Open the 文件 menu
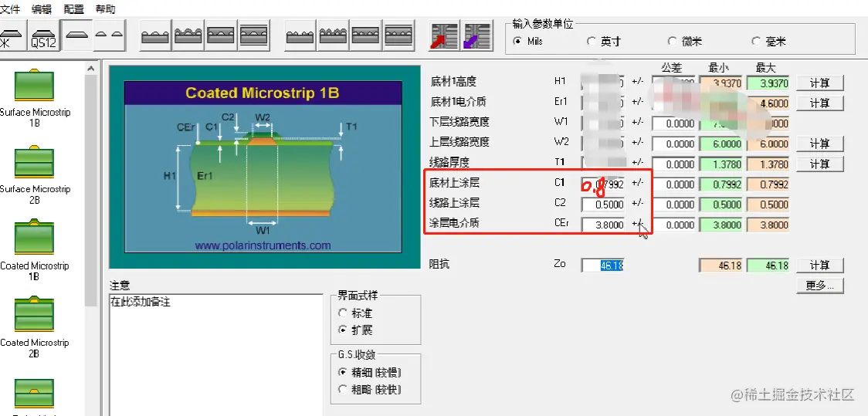This screenshot has width=868, height=416. coord(10,8)
